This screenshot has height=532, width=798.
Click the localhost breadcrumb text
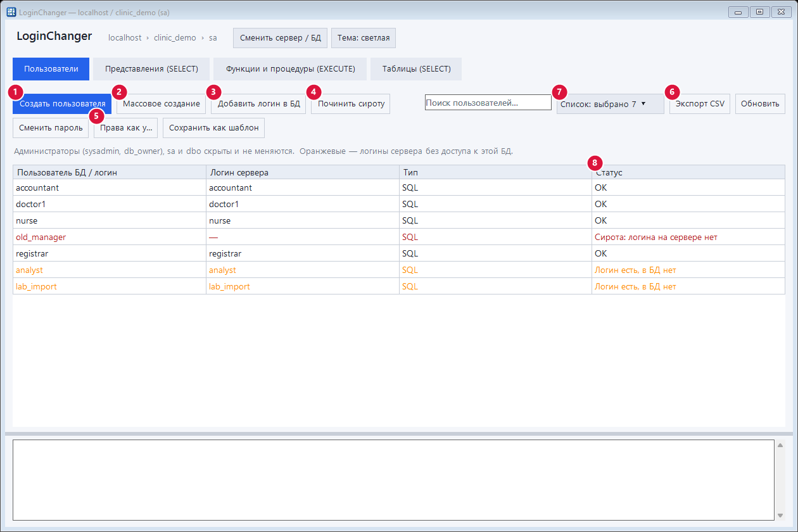[x=125, y=38]
